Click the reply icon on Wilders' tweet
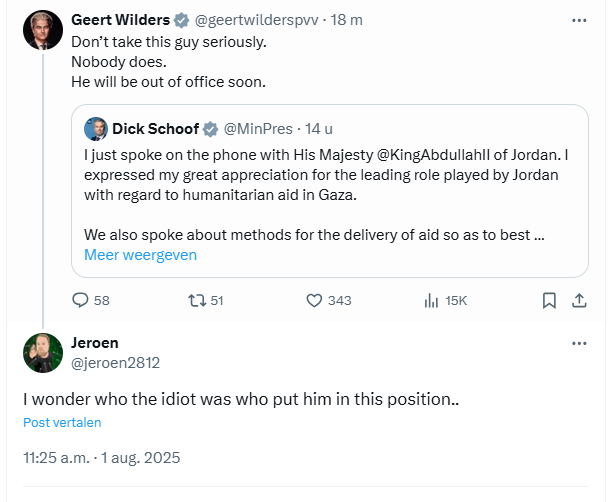Screen dimensions: 614x502 point(82,300)
